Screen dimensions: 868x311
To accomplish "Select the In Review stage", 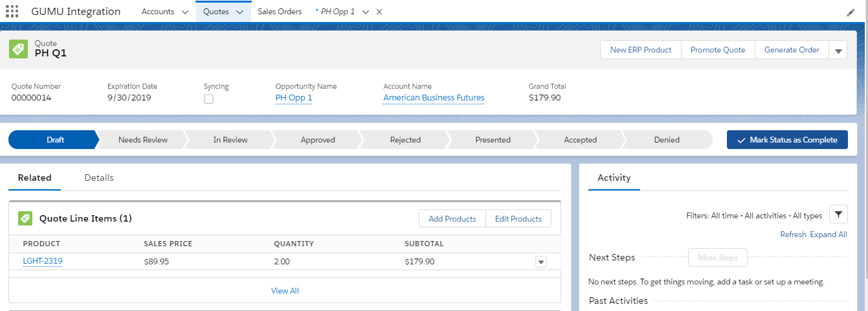I will point(230,140).
